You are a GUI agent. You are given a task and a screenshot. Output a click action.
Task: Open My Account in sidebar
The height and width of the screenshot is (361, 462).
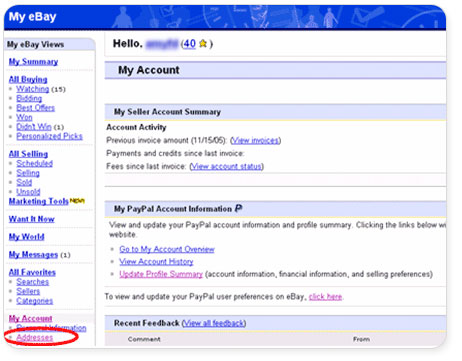[x=31, y=318]
